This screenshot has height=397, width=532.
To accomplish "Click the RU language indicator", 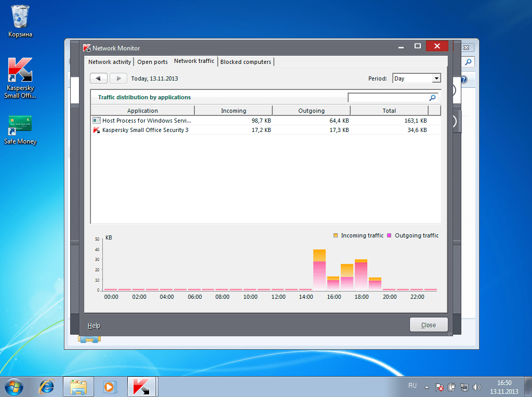I will pos(412,386).
